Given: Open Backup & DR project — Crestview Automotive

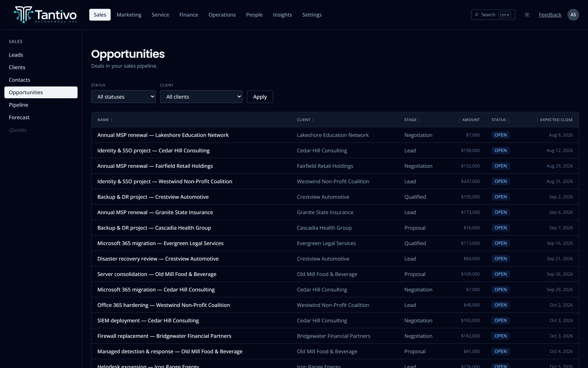Looking at the screenshot, I should coord(153,197).
